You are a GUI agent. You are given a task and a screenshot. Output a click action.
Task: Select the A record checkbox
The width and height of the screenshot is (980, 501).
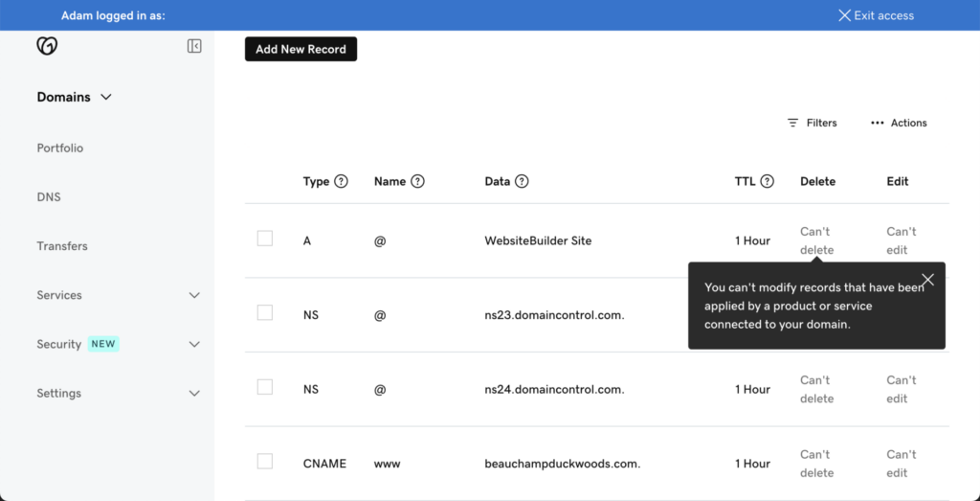tap(265, 239)
